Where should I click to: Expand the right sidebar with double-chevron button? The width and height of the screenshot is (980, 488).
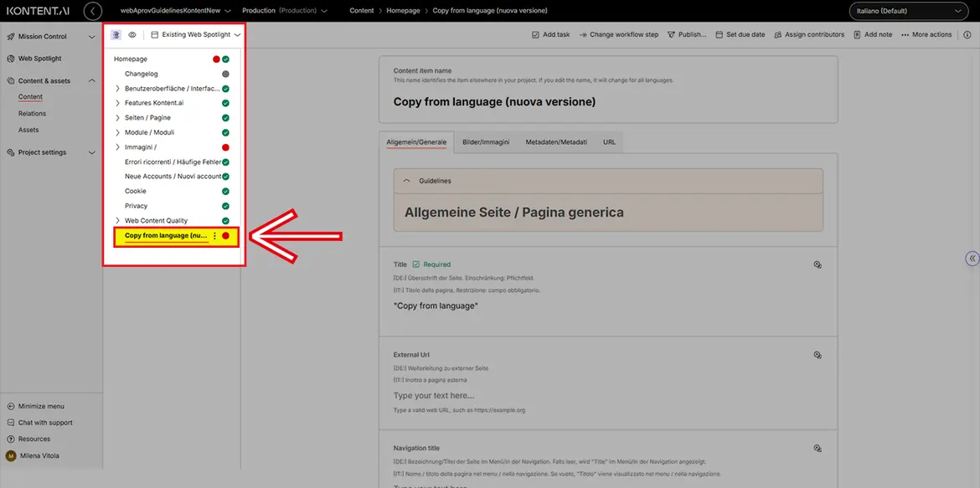click(972, 259)
